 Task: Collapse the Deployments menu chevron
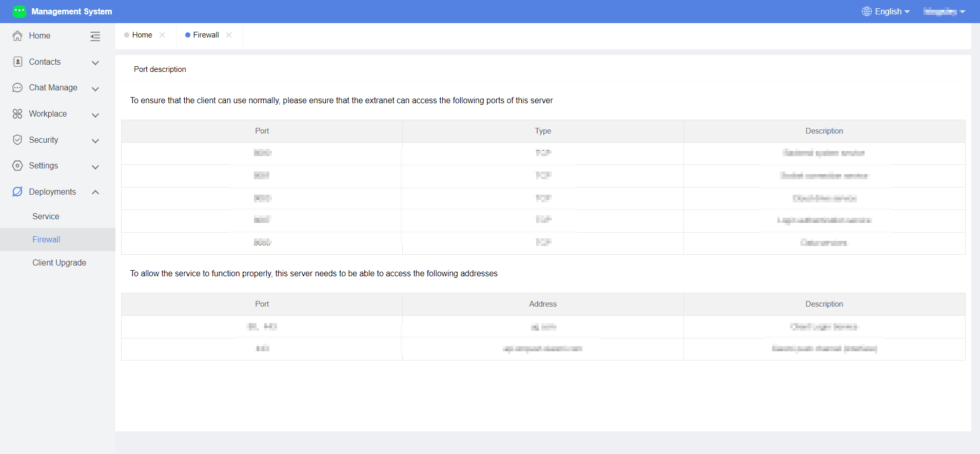[x=95, y=192]
